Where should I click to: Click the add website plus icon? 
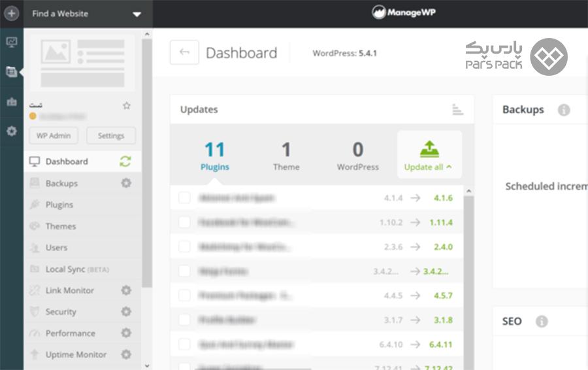click(x=11, y=14)
